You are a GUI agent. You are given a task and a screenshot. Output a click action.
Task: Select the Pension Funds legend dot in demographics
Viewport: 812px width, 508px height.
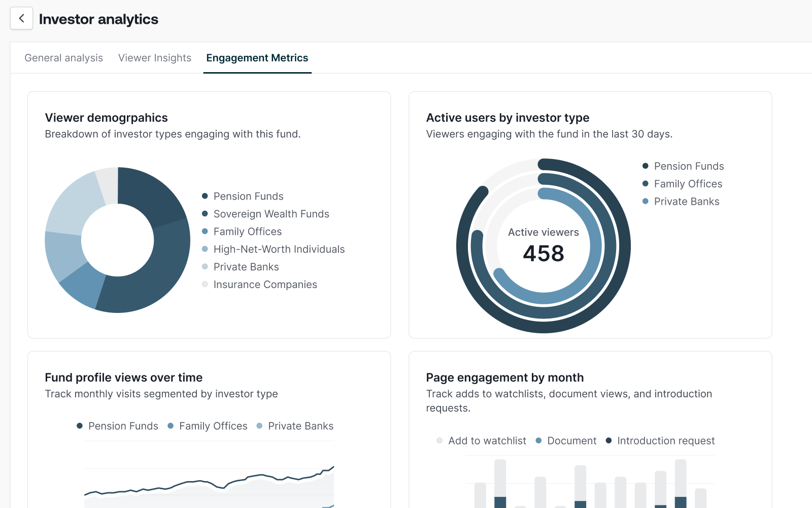pos(205,196)
